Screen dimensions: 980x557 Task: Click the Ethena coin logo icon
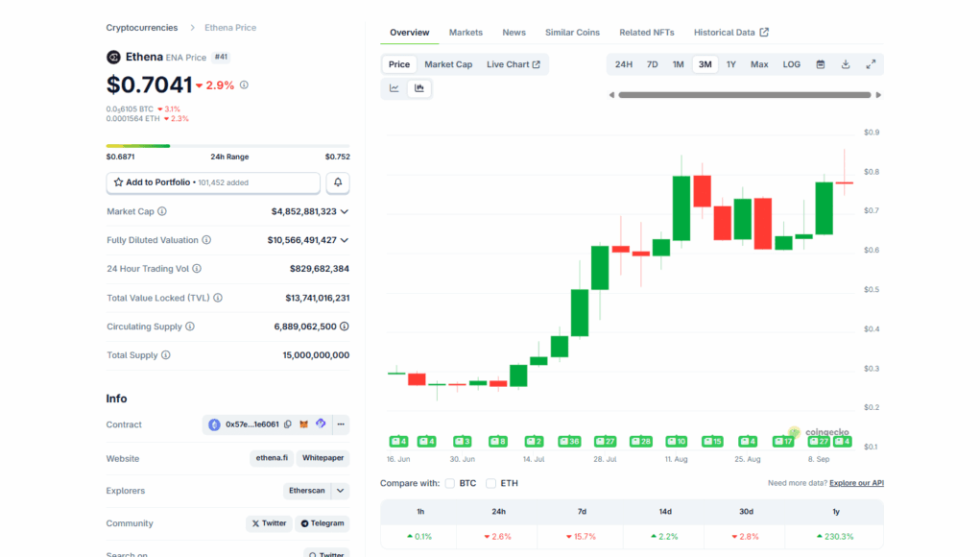click(113, 58)
